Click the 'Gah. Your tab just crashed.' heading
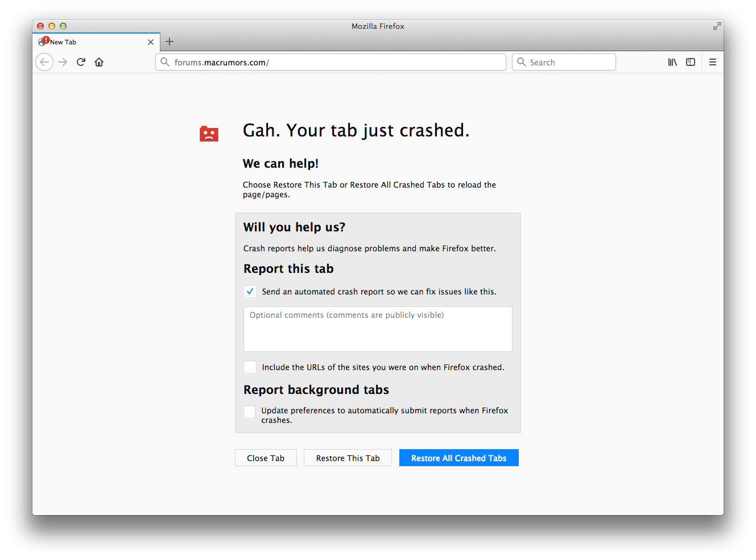The width and height of the screenshot is (756, 560). 356,131
